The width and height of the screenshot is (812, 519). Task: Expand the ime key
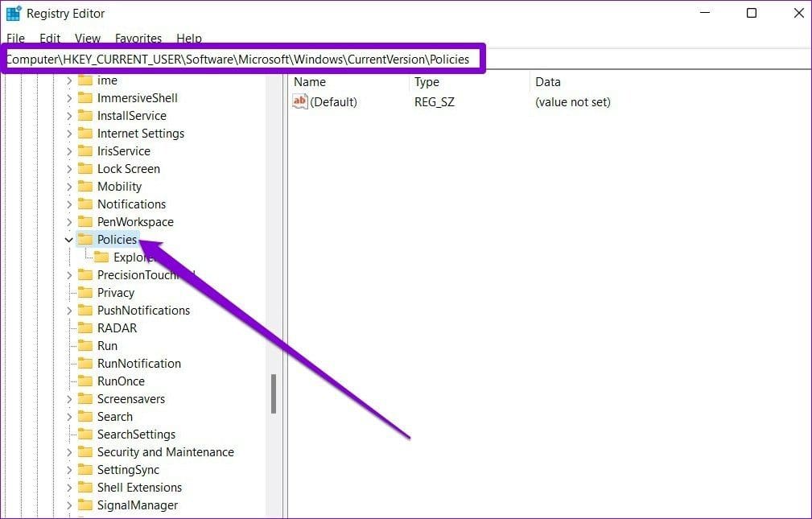[x=69, y=80]
